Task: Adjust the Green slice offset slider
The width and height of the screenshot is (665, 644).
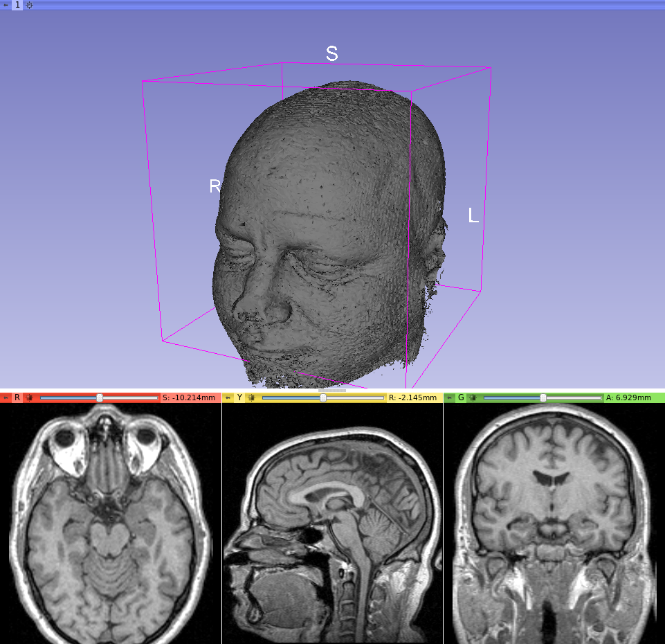Action: tap(544, 397)
